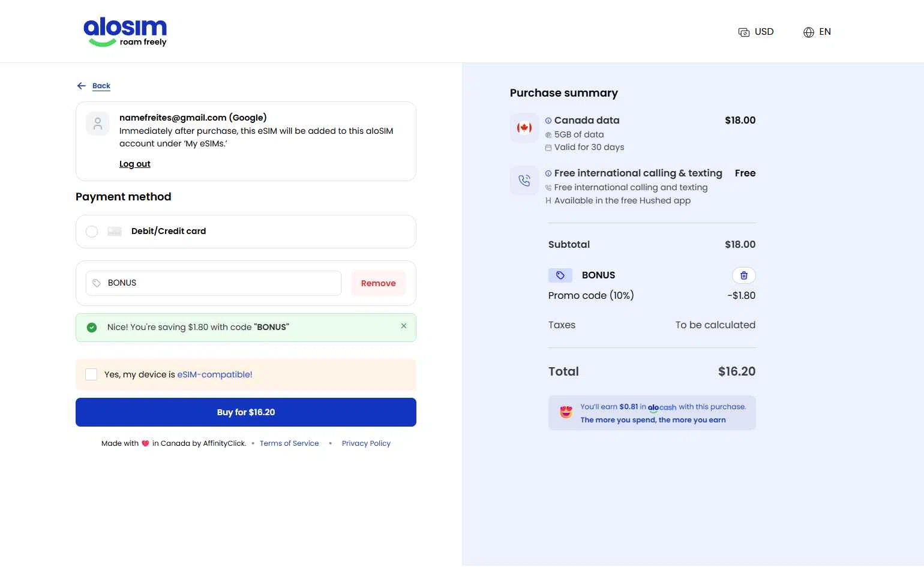Open the Back link
This screenshot has width=924, height=567.
pos(101,86)
